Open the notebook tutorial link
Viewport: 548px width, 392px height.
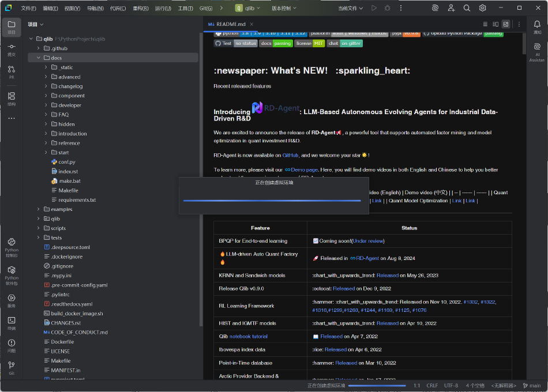pyautogui.click(x=249, y=337)
